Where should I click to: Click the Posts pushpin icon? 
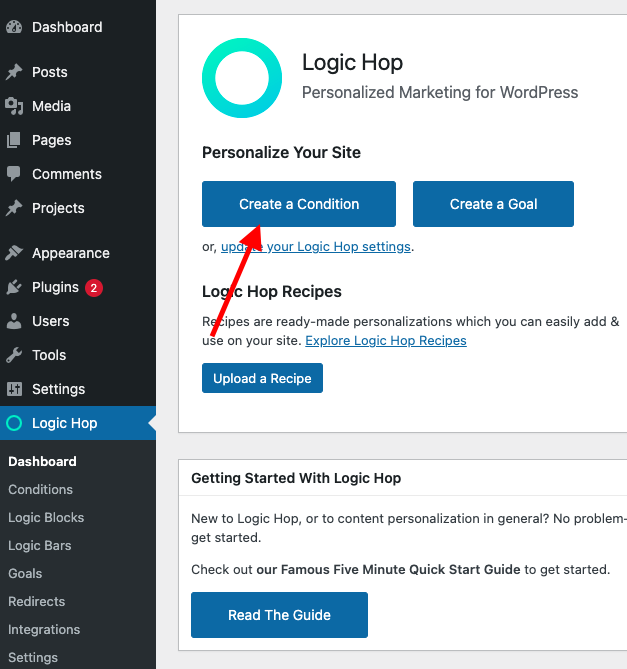pyautogui.click(x=14, y=72)
